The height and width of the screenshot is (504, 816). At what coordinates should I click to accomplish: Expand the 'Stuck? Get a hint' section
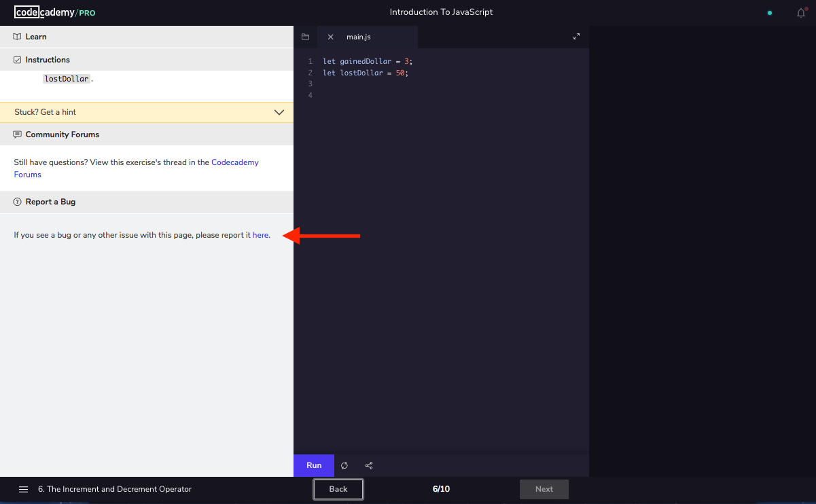pos(147,112)
